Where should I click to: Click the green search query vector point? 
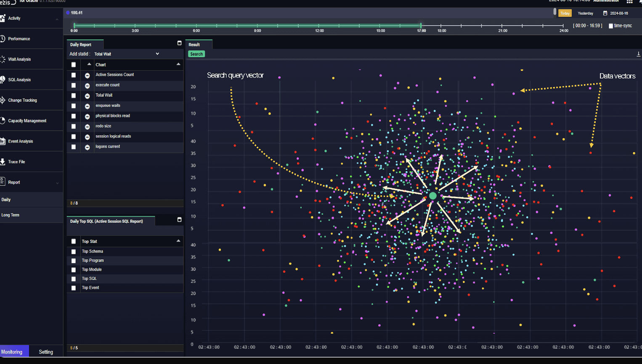tap(433, 196)
